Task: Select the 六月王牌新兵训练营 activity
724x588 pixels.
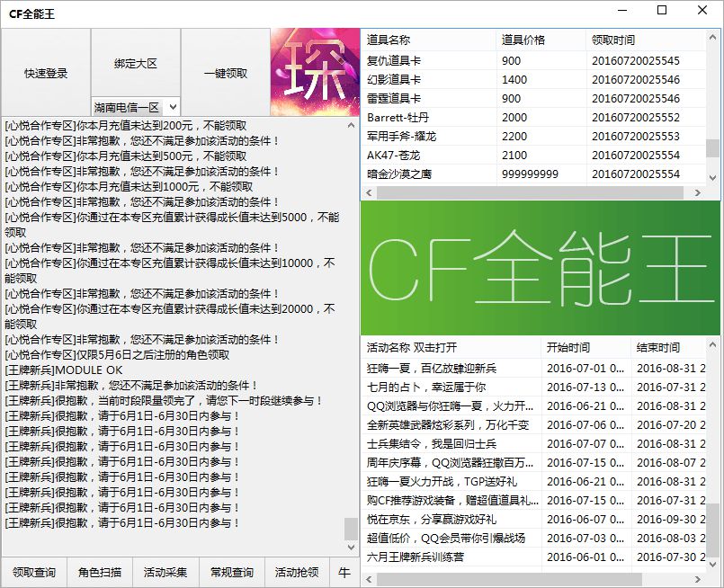Action: (x=533, y=557)
